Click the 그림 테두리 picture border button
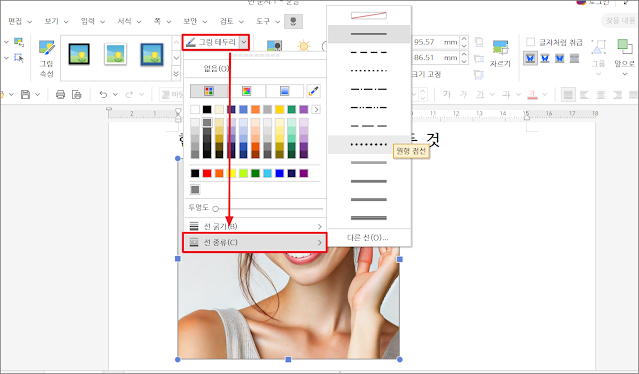Viewport: 639px width, 374px height. tap(211, 42)
